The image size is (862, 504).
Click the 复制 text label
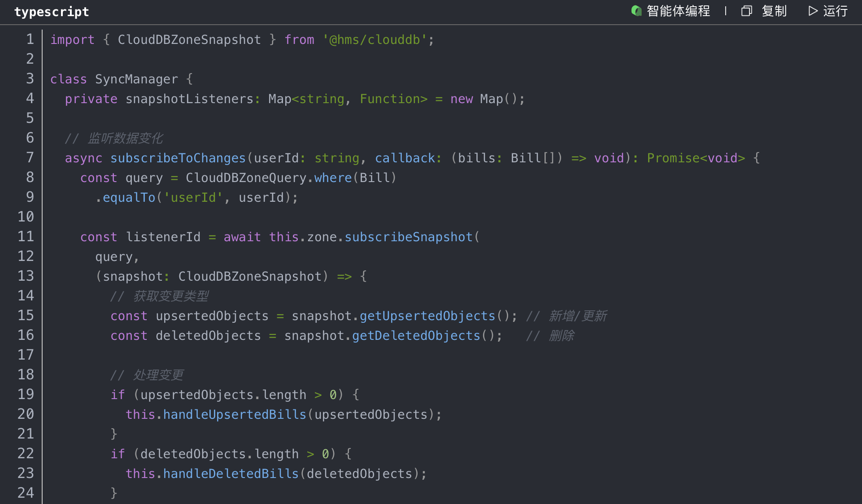(x=774, y=11)
